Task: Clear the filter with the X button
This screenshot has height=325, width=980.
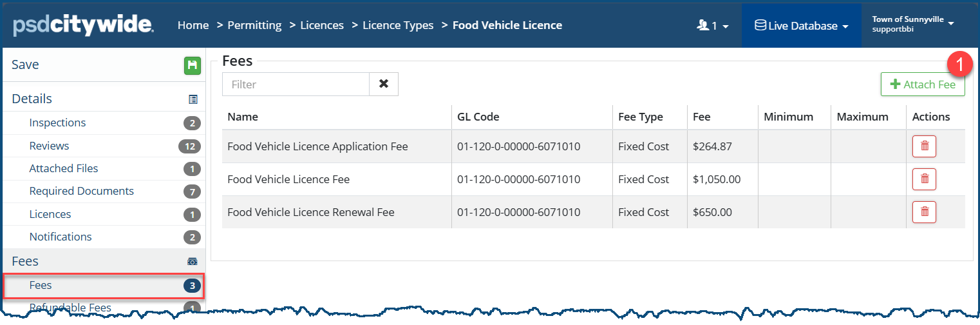Action: [x=384, y=84]
